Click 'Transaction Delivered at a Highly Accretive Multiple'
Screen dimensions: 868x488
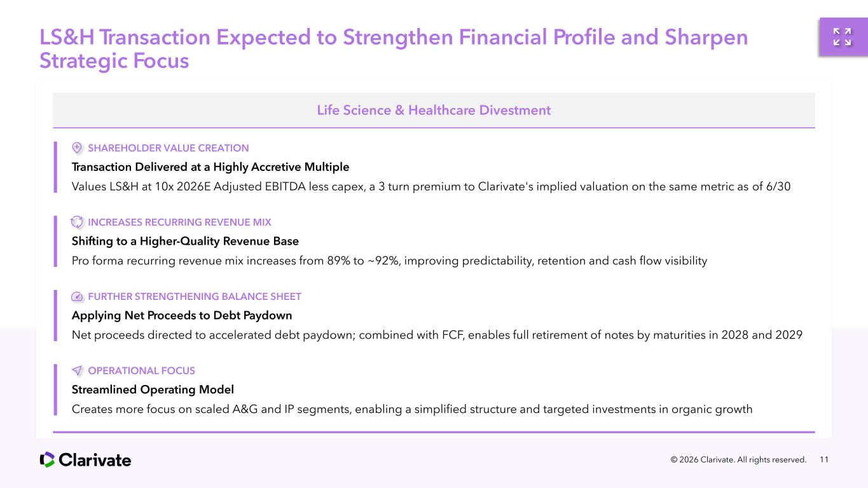pos(210,167)
